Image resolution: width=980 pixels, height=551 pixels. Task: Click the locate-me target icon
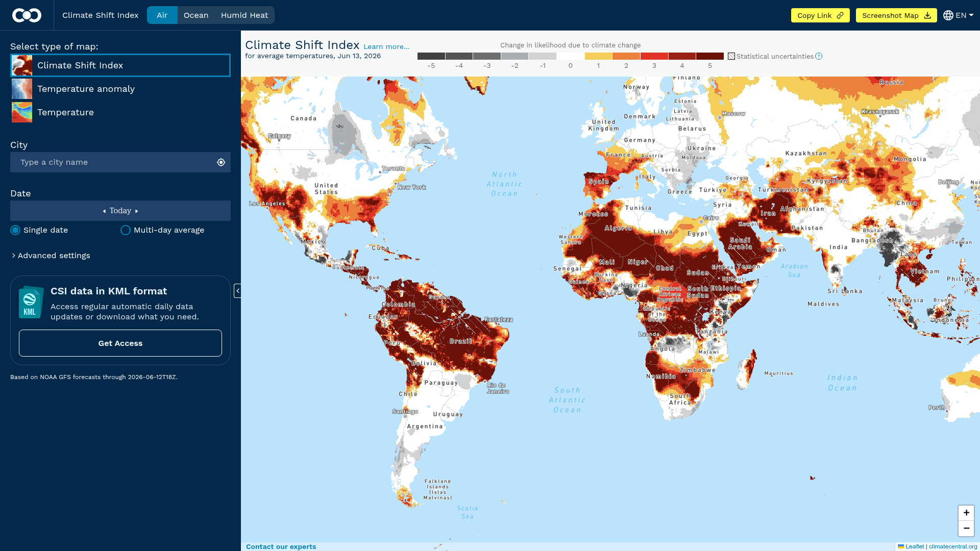(x=221, y=162)
